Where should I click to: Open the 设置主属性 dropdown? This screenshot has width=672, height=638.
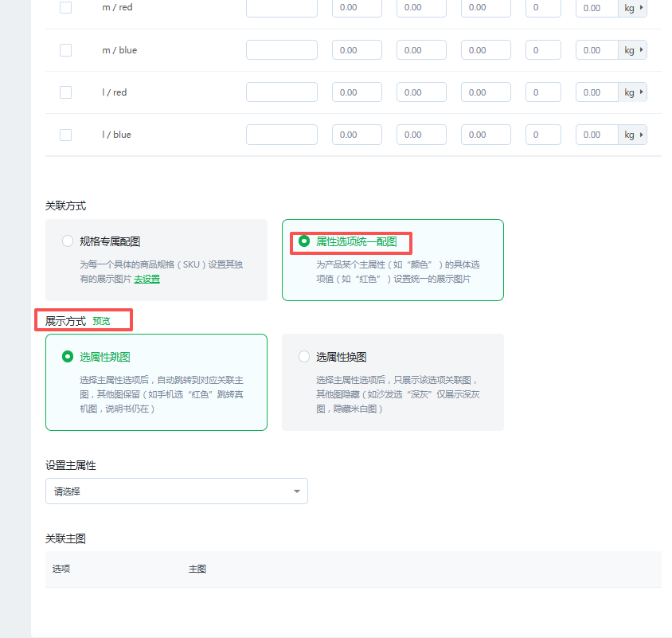pos(176,491)
